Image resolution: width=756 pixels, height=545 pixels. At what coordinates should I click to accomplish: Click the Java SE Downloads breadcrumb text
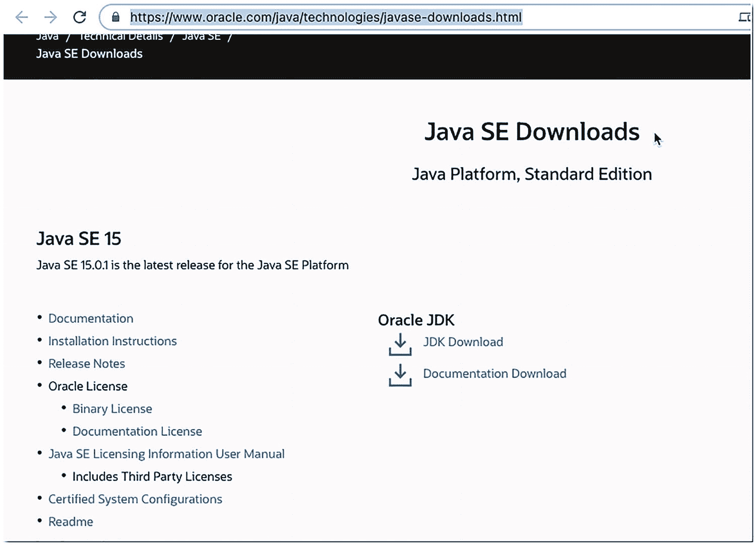pos(89,54)
